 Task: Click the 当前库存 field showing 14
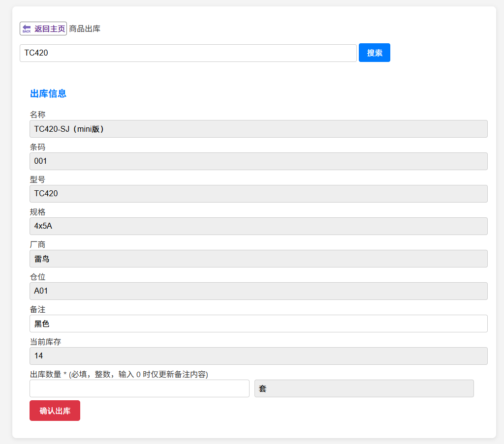(258, 356)
